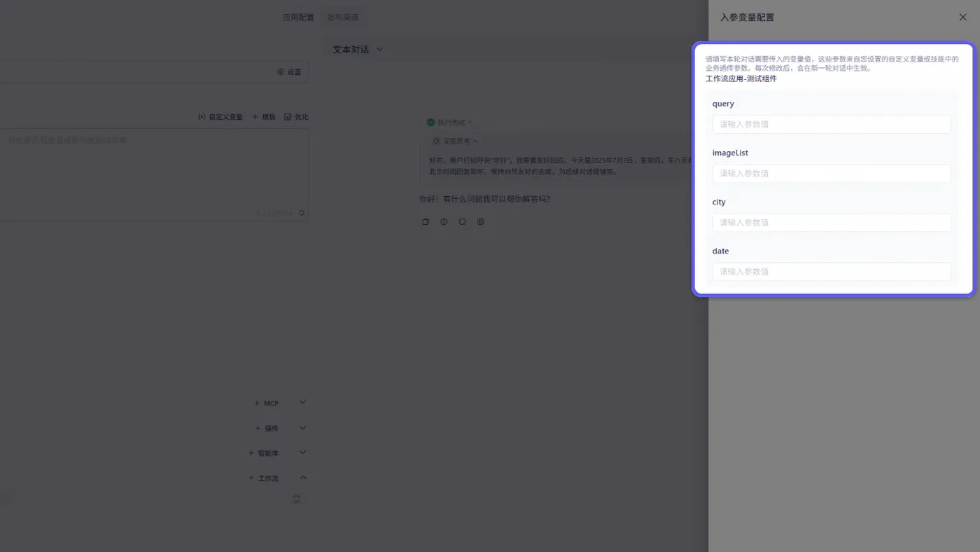
Task: Select the date parameter input box
Action: click(x=832, y=271)
